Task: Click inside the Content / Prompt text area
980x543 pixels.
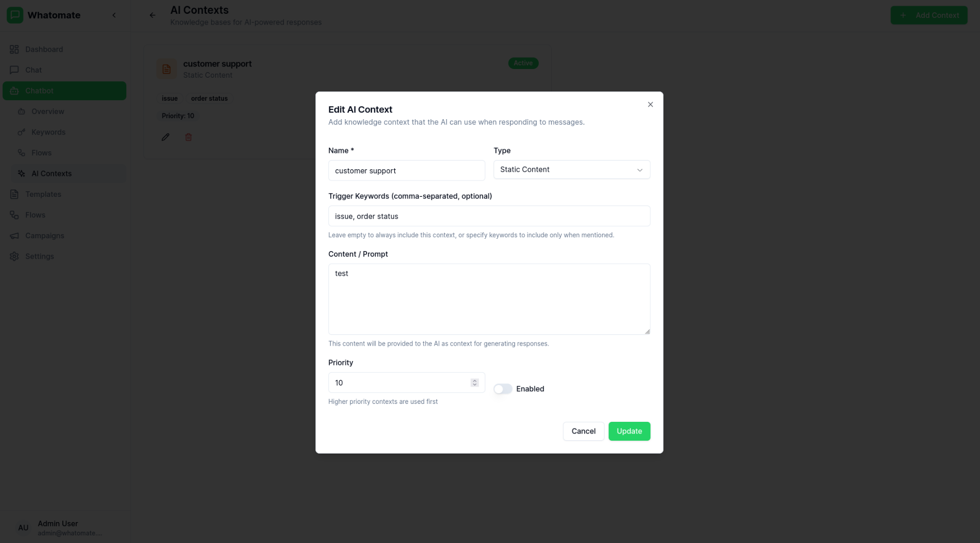Action: 489,299
